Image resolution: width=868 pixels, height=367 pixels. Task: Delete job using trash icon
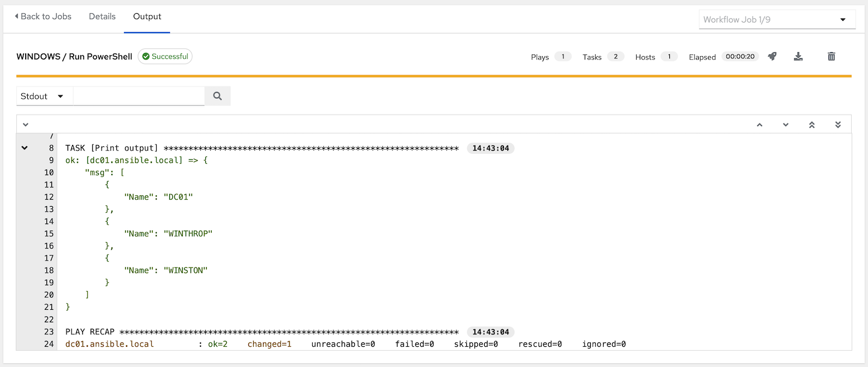pyautogui.click(x=831, y=56)
